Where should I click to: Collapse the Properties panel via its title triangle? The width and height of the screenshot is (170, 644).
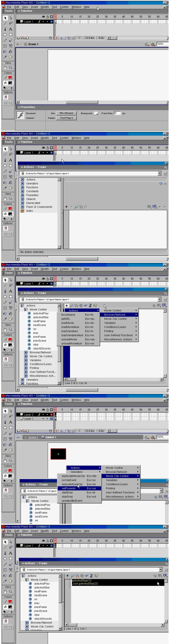pos(19,107)
